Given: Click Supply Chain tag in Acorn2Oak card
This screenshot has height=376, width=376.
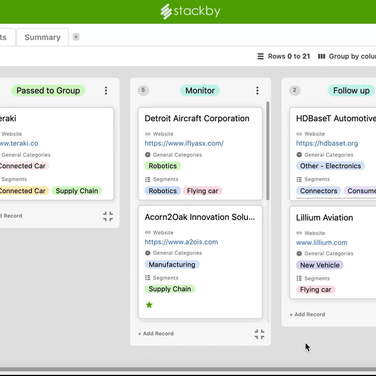Looking at the screenshot, I should 170,289.
